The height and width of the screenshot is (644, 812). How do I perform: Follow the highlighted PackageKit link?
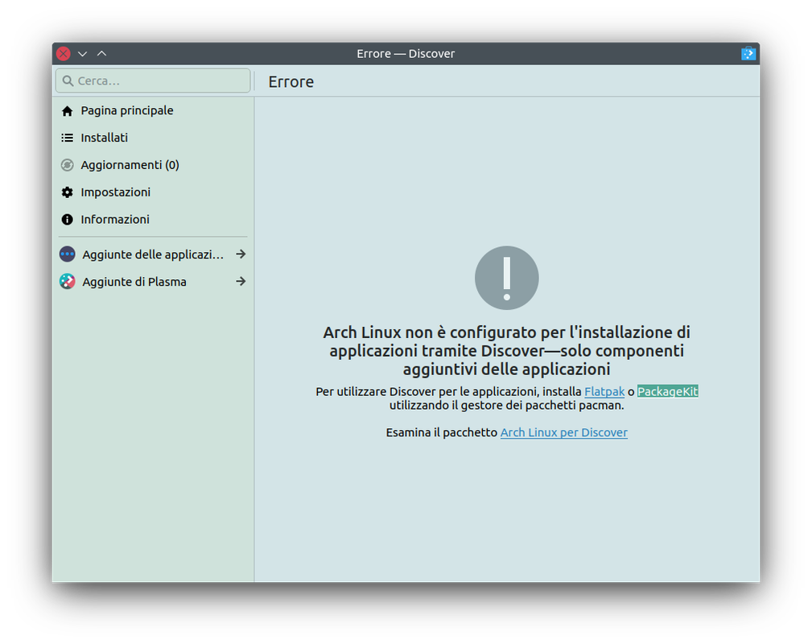(x=667, y=392)
